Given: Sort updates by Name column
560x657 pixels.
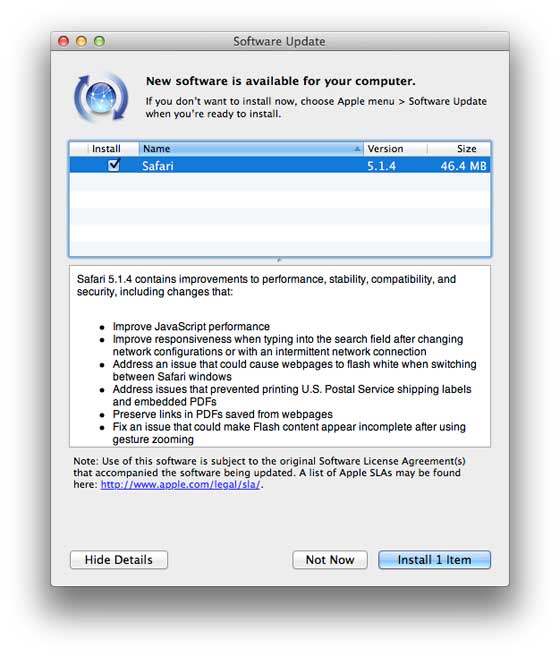Looking at the screenshot, I should 251,149.
